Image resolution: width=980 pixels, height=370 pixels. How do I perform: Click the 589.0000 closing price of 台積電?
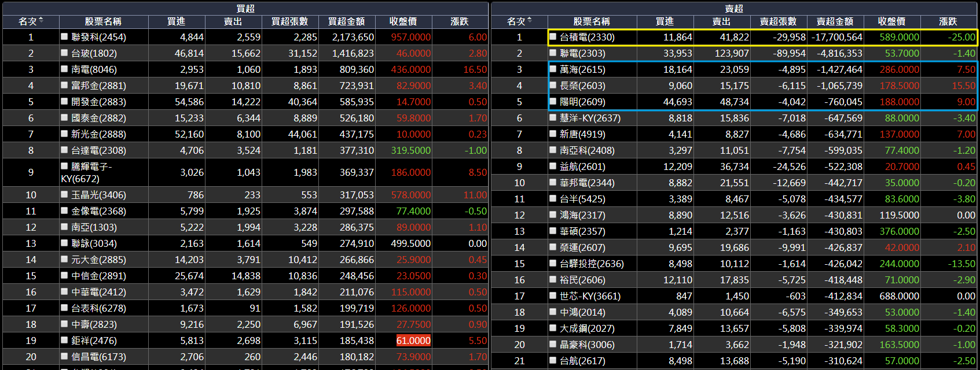pos(900,37)
